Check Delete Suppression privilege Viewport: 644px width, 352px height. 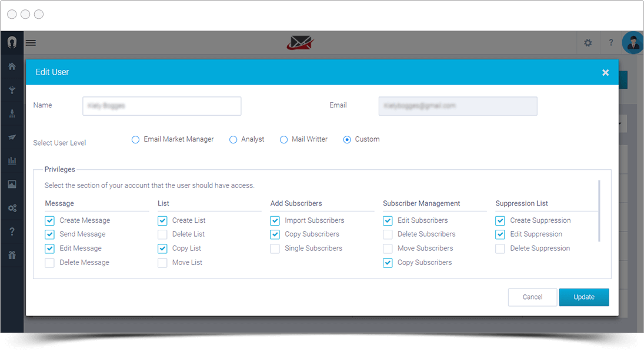pos(500,249)
